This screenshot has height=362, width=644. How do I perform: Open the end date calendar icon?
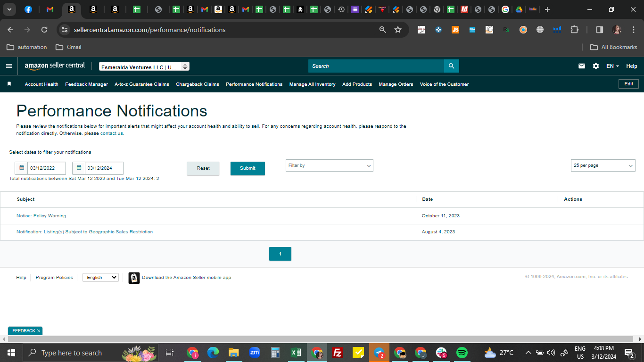pyautogui.click(x=79, y=168)
